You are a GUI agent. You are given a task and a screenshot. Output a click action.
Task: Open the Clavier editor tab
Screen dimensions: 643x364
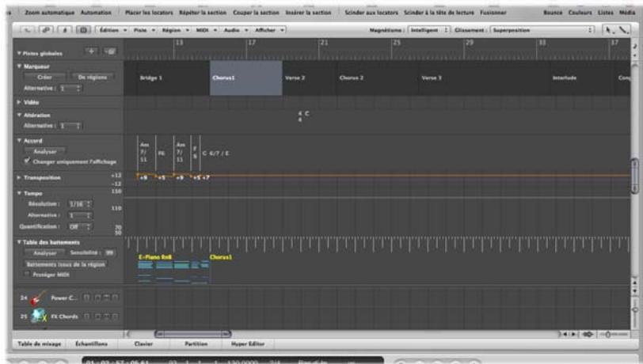point(143,344)
